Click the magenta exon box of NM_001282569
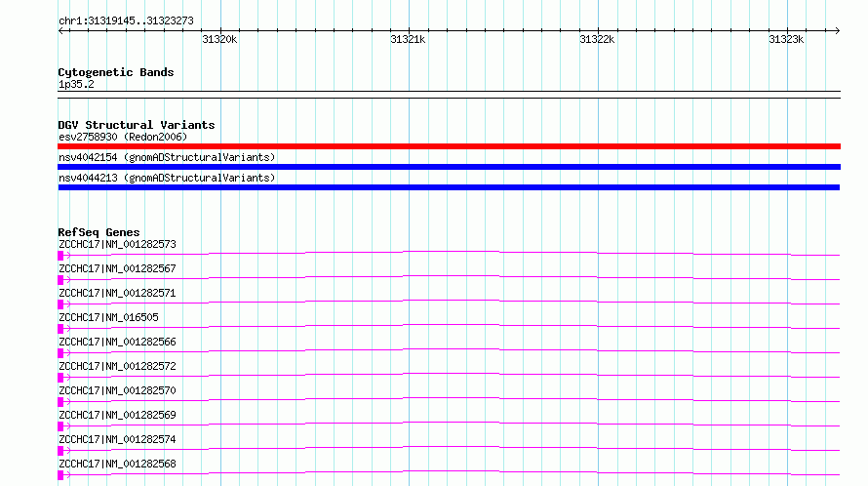The width and height of the screenshot is (868, 486). (60, 426)
